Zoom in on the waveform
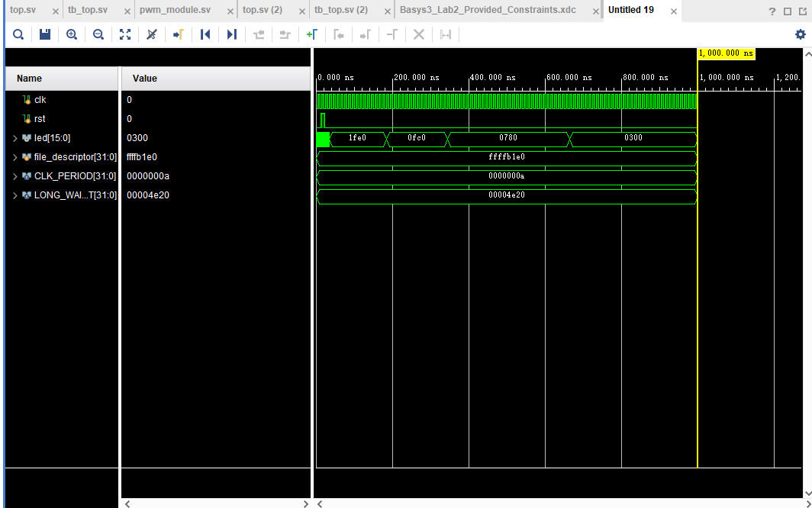The width and height of the screenshot is (812, 508). tap(71, 34)
